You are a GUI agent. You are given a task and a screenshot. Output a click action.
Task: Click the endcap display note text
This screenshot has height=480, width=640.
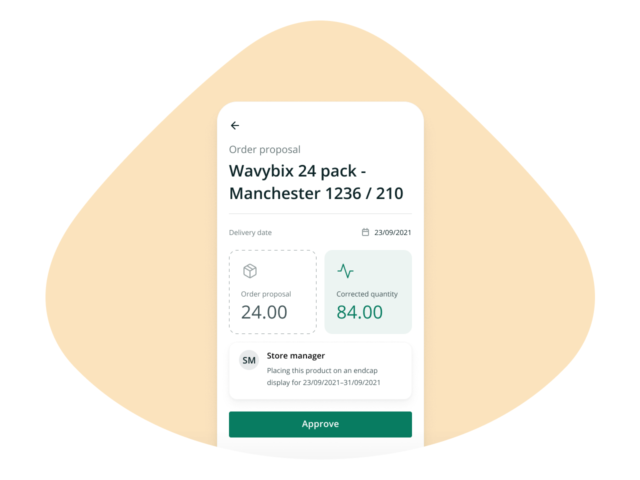323,376
